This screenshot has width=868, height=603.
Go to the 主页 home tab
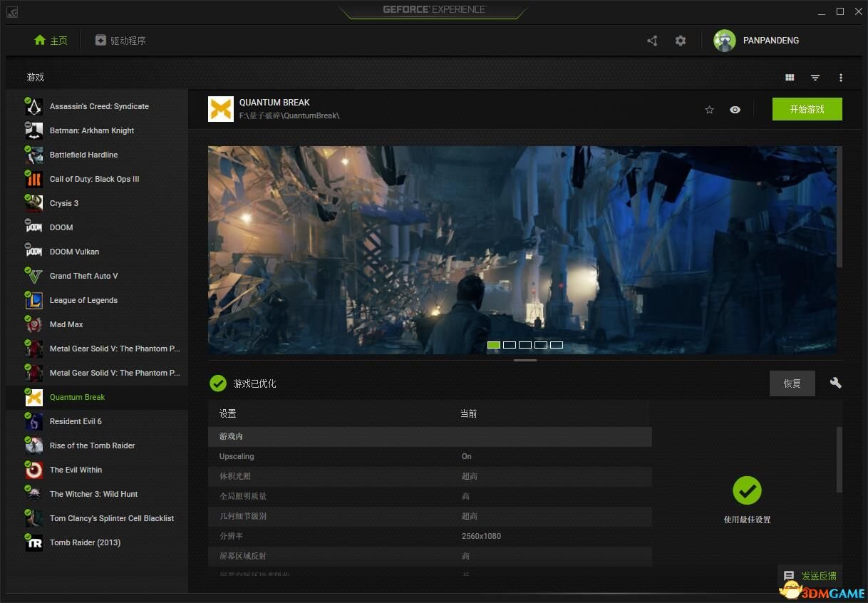click(x=51, y=41)
